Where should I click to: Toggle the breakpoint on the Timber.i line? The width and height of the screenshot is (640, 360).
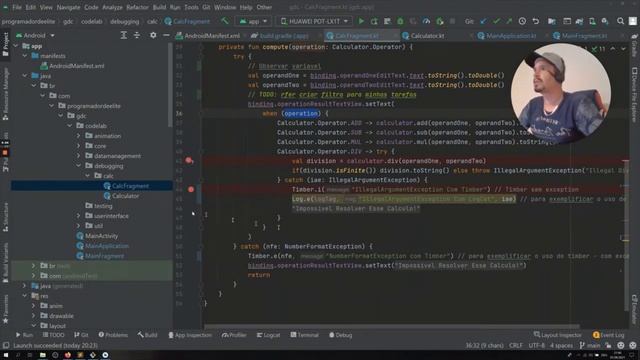pyautogui.click(x=191, y=189)
